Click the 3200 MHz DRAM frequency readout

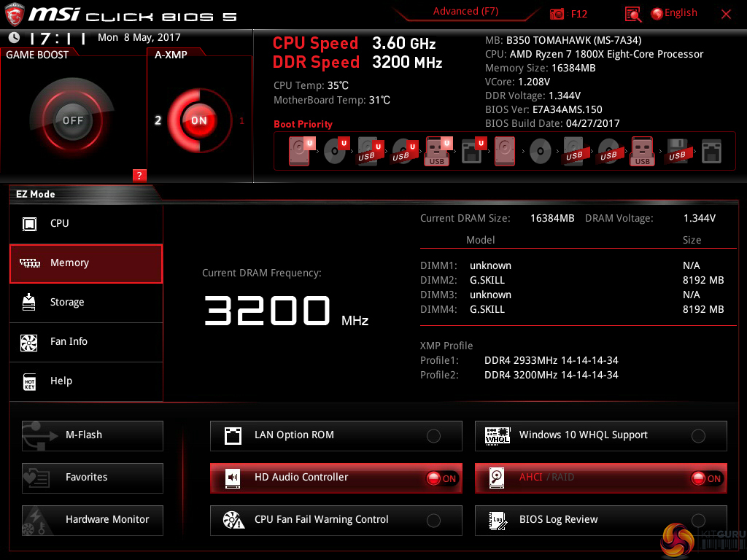(286, 311)
